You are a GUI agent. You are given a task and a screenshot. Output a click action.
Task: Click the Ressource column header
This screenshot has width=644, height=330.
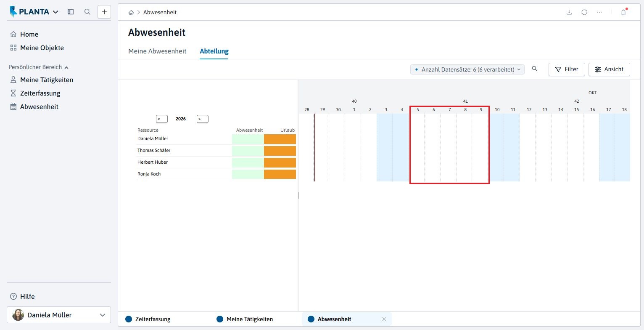pyautogui.click(x=148, y=130)
